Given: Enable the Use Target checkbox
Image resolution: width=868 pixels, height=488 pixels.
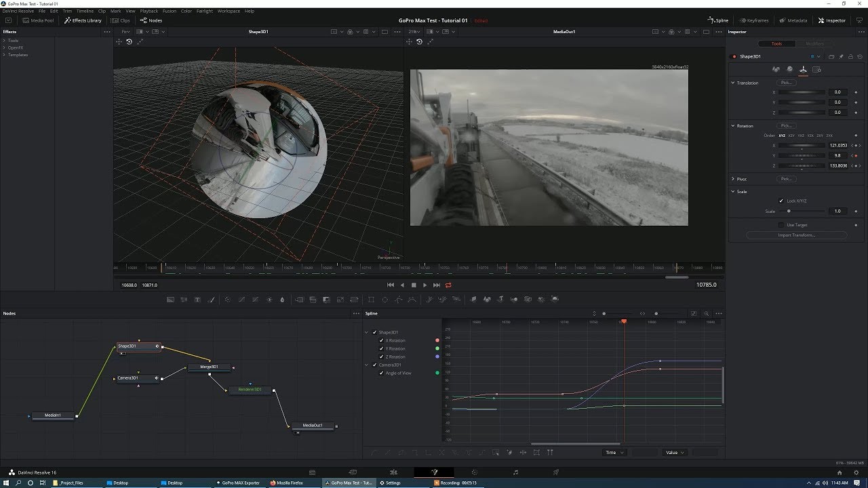Looking at the screenshot, I should [x=781, y=224].
